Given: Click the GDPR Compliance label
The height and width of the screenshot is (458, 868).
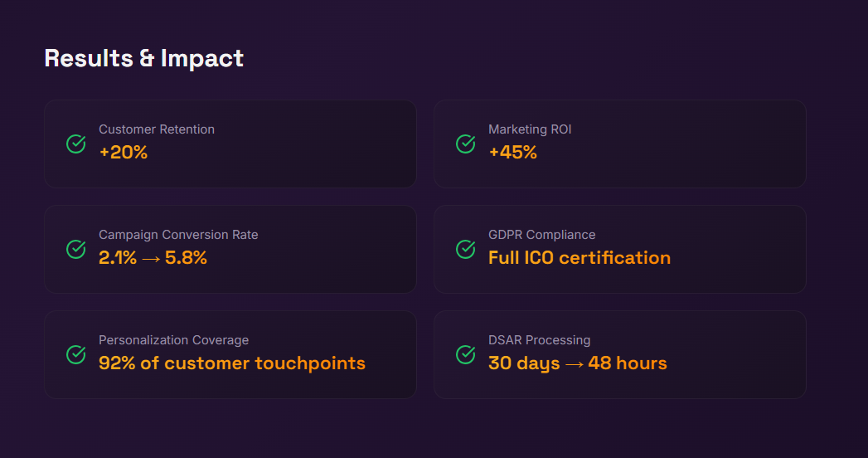Looking at the screenshot, I should coord(541,235).
